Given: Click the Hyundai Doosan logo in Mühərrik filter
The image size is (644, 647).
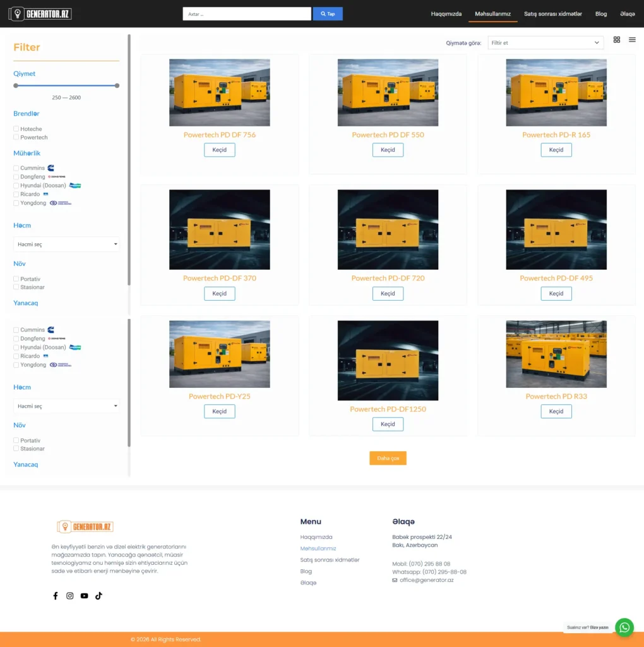Looking at the screenshot, I should click(75, 185).
